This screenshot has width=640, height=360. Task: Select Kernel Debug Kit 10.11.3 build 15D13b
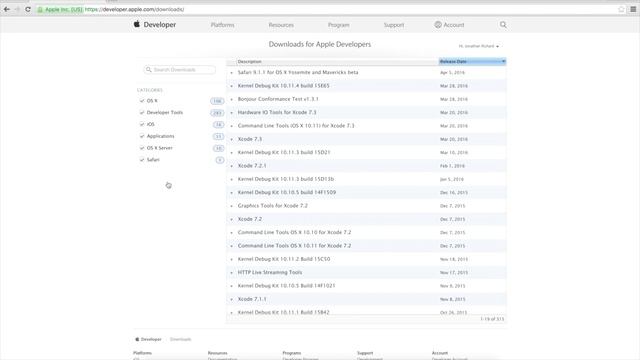pyautogui.click(x=286, y=179)
